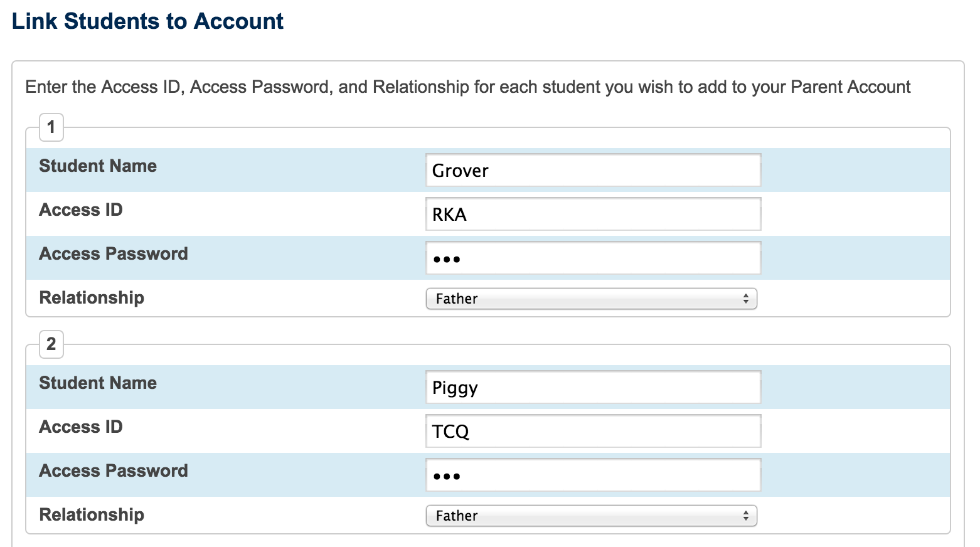The height and width of the screenshot is (547, 980).
Task: Focus the Access ID field containing RKA
Action: click(x=593, y=214)
